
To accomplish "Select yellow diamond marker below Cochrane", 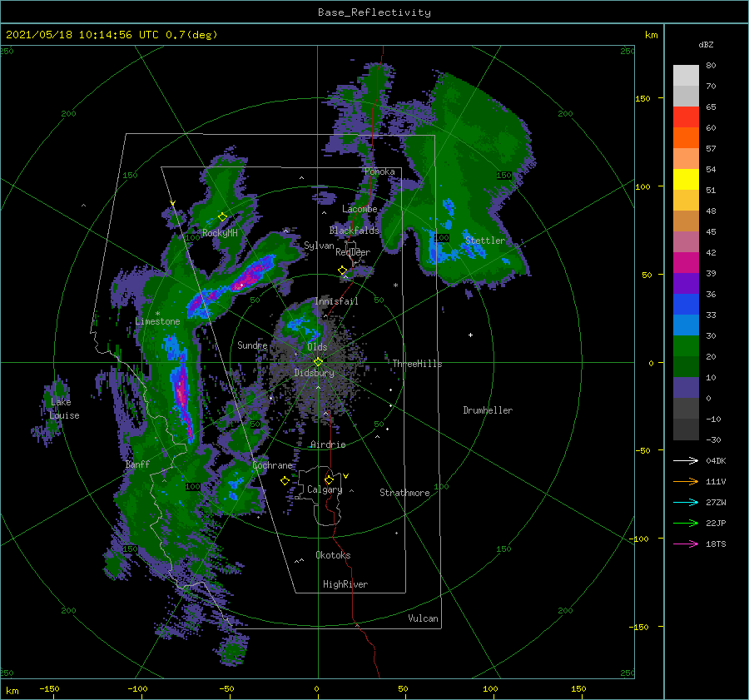I will click(285, 481).
